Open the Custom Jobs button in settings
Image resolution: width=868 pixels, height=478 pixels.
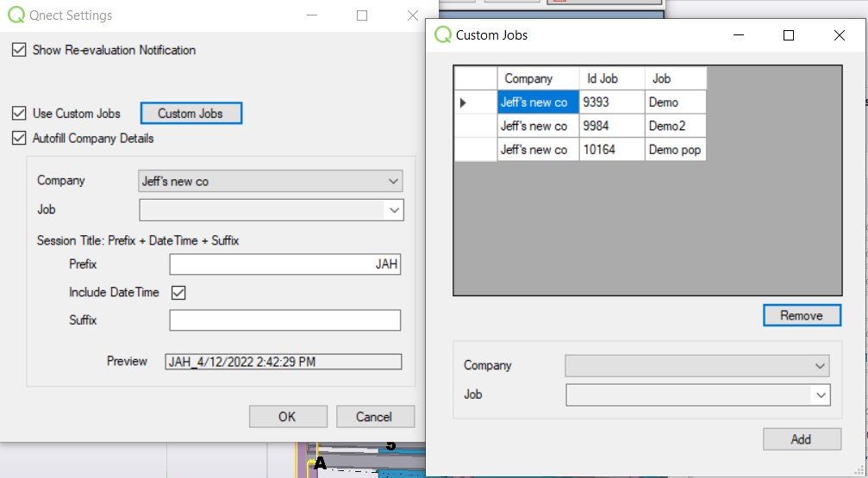191,114
